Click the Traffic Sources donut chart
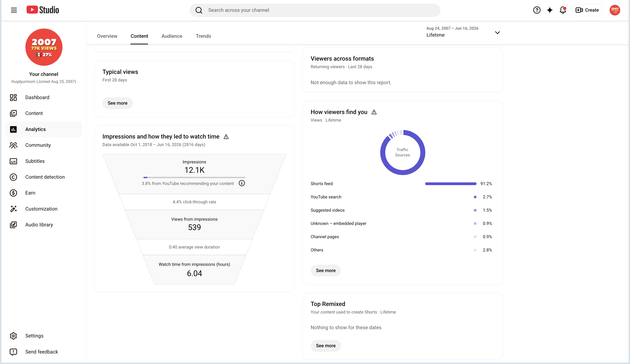The height and width of the screenshot is (364, 630). (x=402, y=152)
